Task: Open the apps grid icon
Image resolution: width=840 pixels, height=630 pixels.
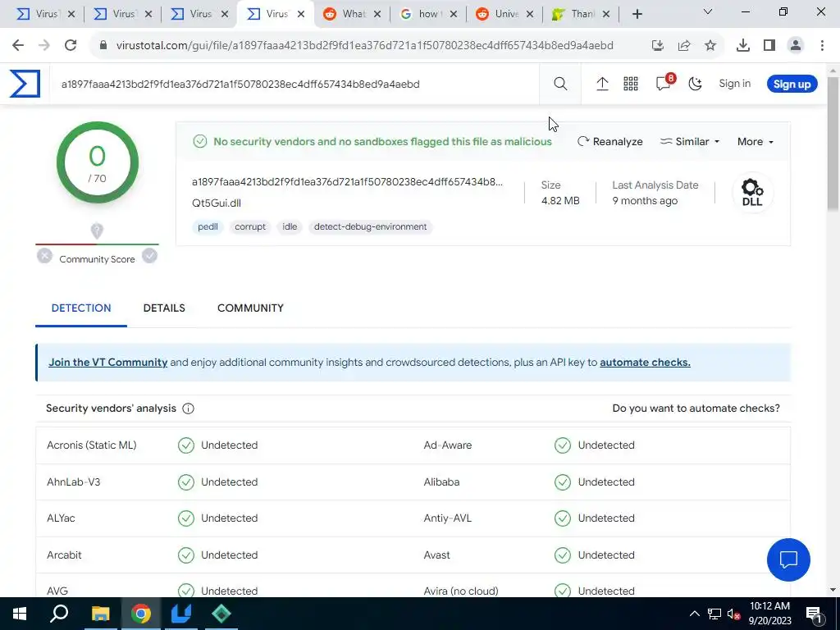Action: (x=631, y=84)
